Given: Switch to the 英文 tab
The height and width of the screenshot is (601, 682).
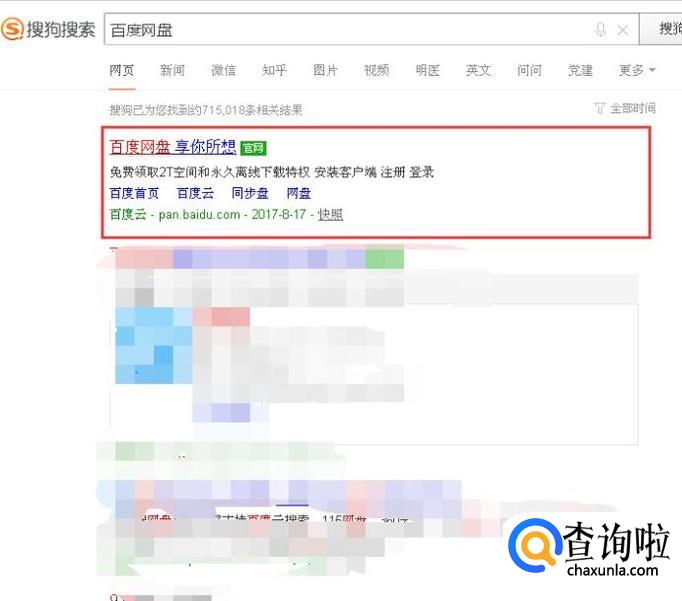Looking at the screenshot, I should click(478, 70).
